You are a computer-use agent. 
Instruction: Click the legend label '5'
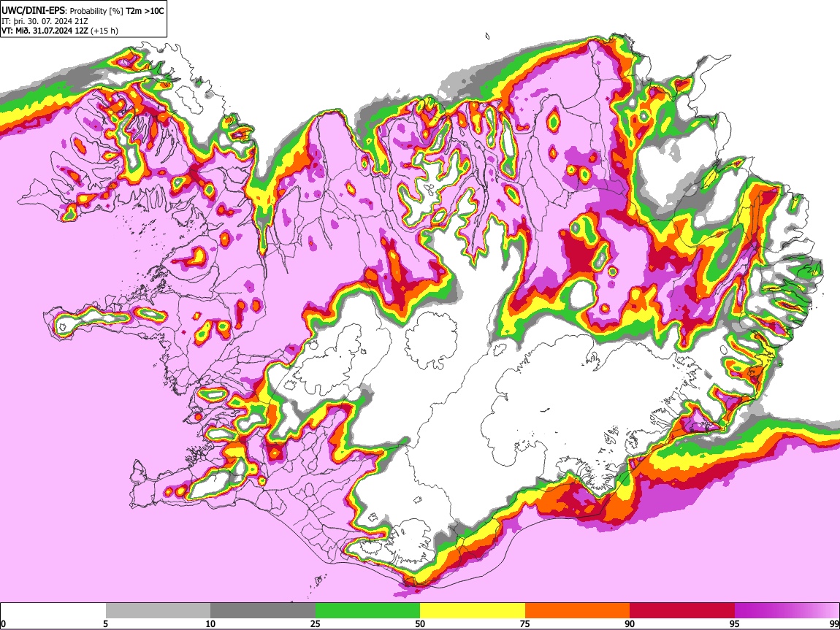[105, 623]
